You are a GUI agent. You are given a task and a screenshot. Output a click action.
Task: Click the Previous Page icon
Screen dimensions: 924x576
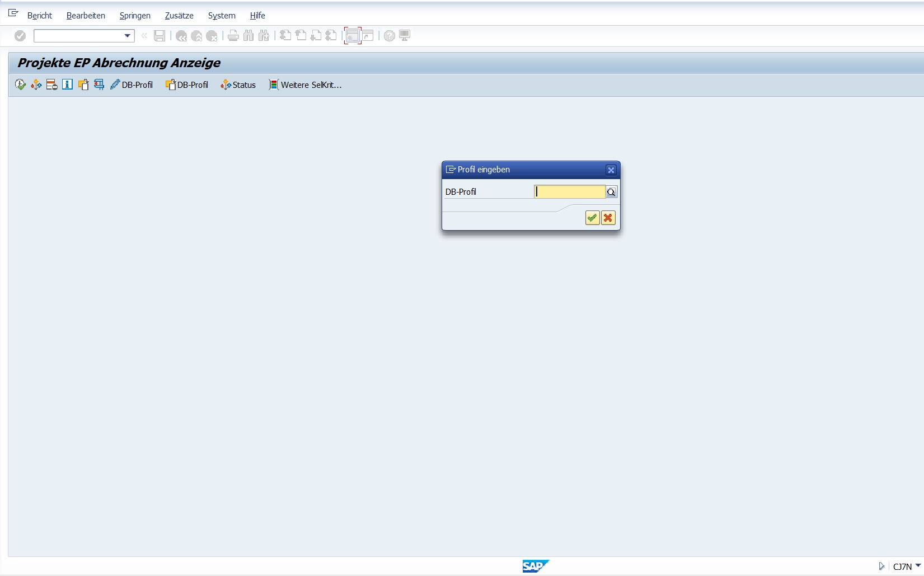[x=301, y=36]
